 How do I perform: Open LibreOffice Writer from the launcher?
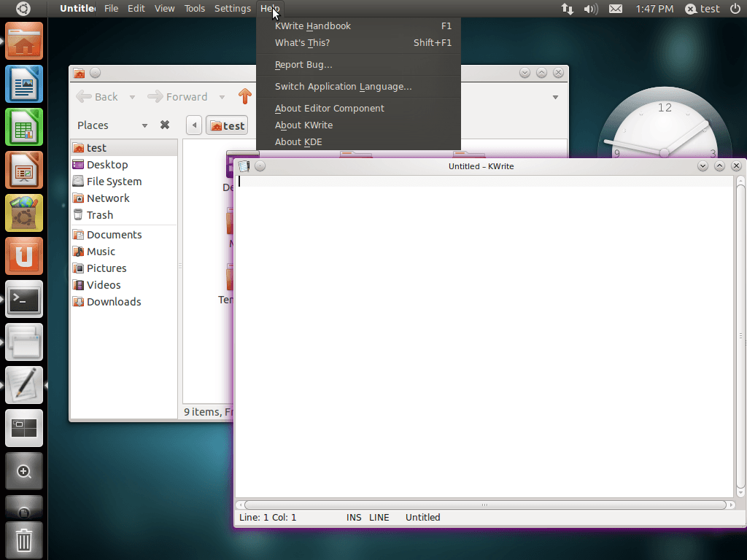[24, 84]
